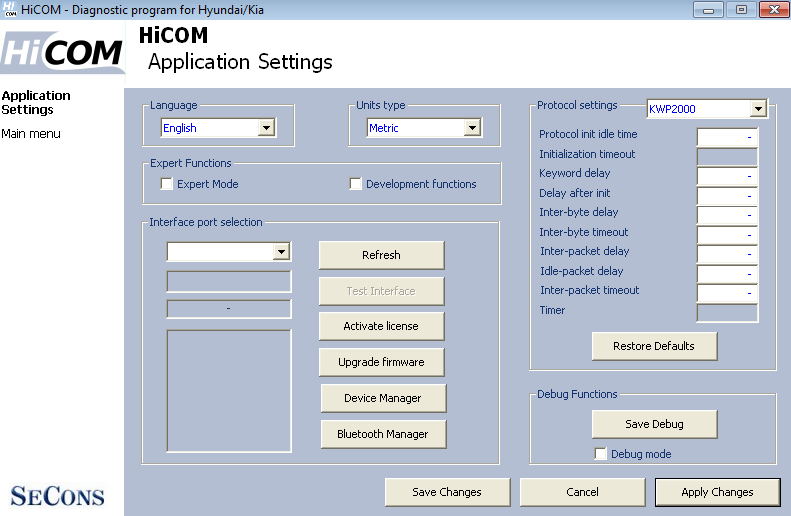The image size is (791, 516).
Task: Click the port field showing a dash
Action: pyautogui.click(x=229, y=309)
